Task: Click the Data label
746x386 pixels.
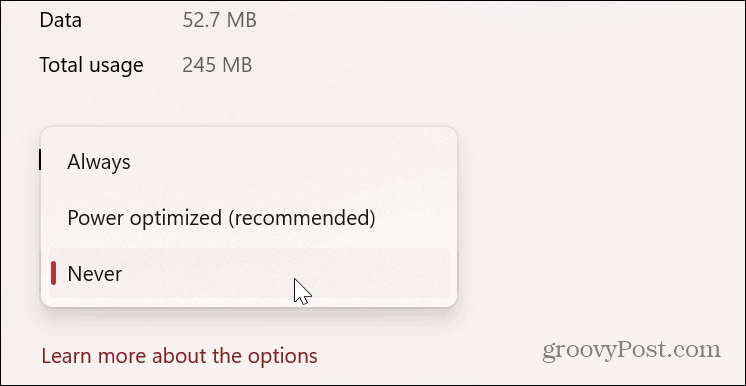Action: [60, 20]
